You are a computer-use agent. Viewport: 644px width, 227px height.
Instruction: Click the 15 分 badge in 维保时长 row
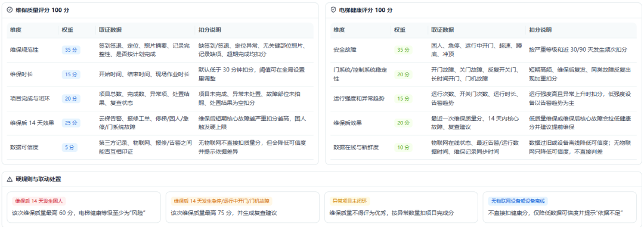(x=72, y=74)
